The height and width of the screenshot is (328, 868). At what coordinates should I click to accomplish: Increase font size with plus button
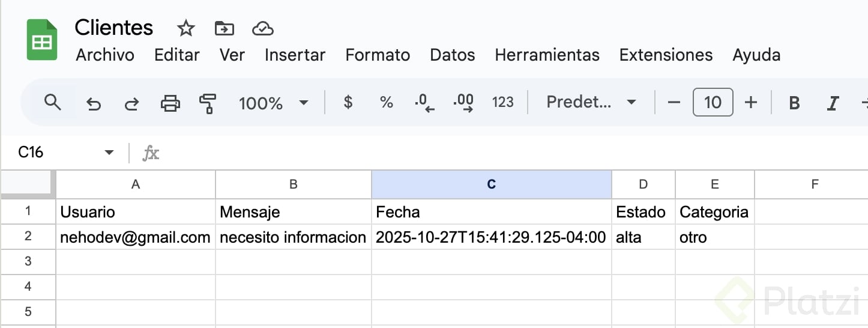[x=750, y=103]
